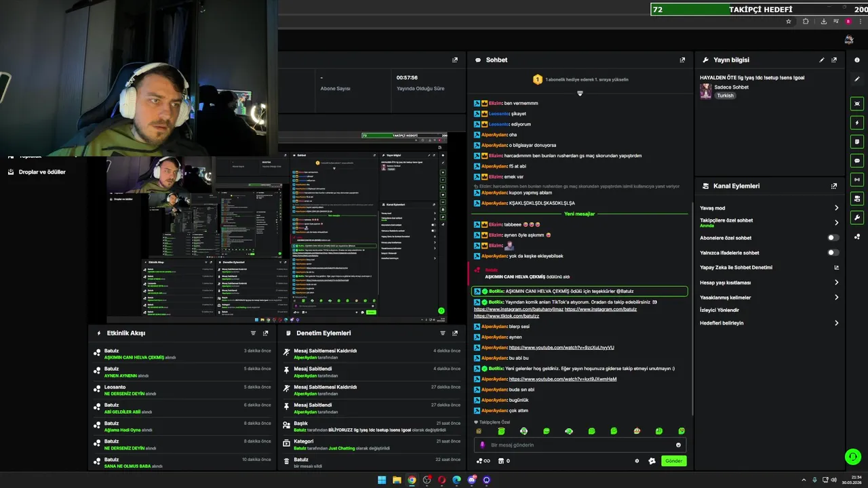The height and width of the screenshot is (488, 868).
Task: Click Batulz AĞLAMA HADİ OYNA activity row
Action: coord(183,426)
